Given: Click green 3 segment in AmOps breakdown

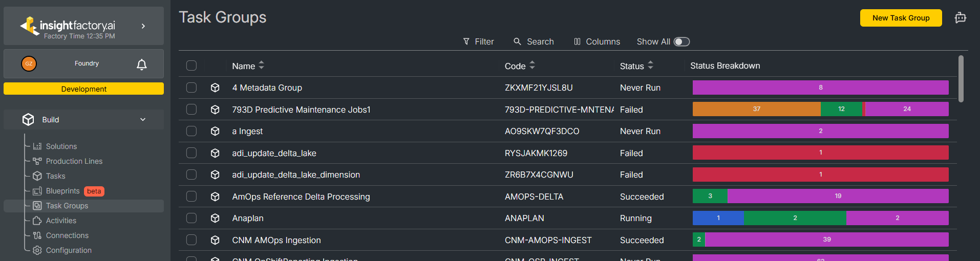Looking at the screenshot, I should (x=710, y=196).
